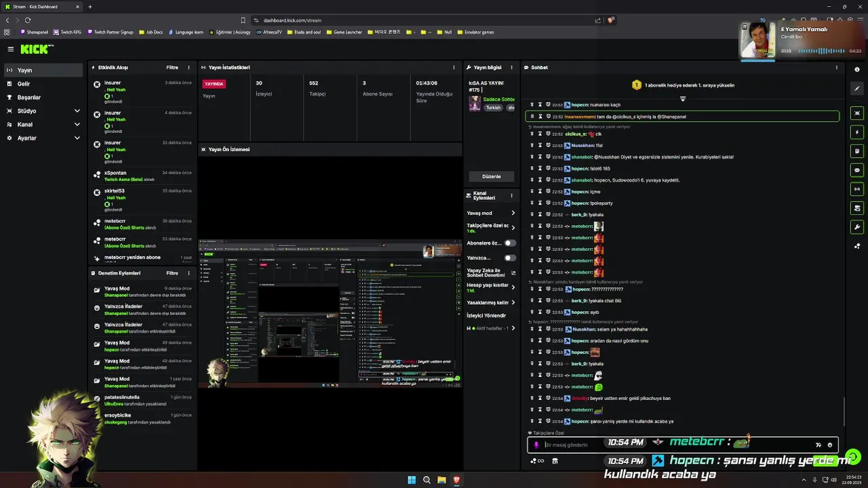The width and height of the screenshot is (868, 488).
Task: Bookmark this page via address bar icon
Action: pyautogui.click(x=243, y=20)
